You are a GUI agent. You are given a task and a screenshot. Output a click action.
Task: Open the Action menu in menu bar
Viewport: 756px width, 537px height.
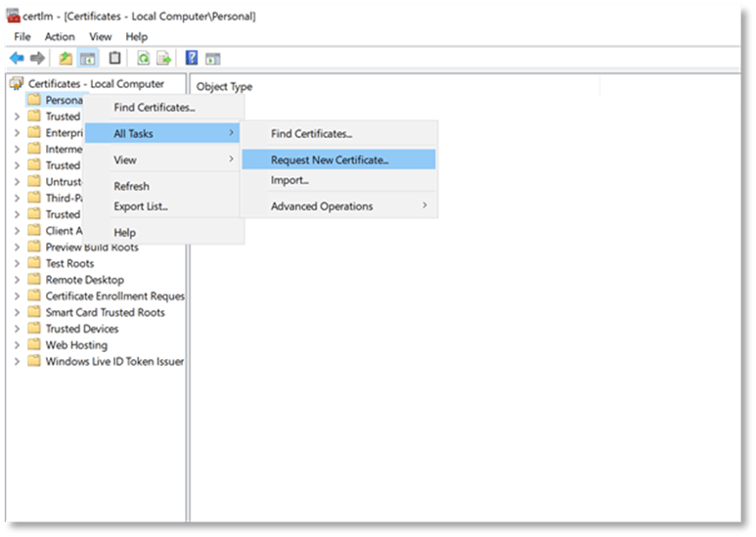pyautogui.click(x=60, y=36)
